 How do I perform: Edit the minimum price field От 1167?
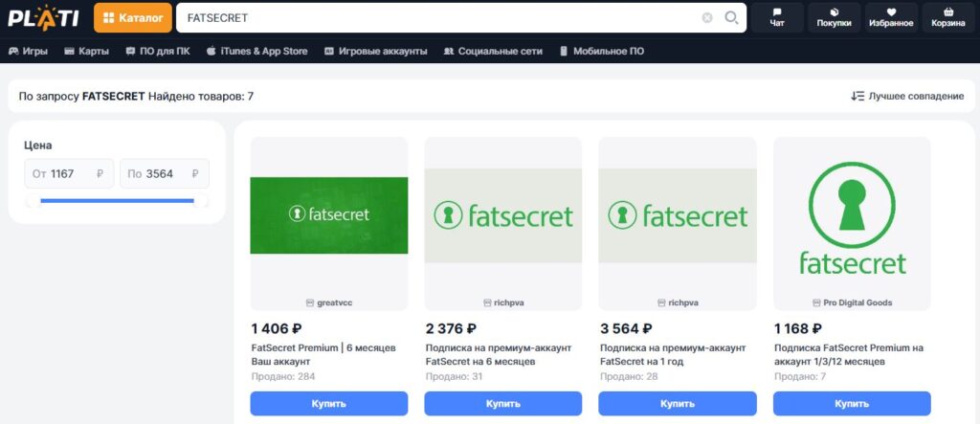[69, 174]
